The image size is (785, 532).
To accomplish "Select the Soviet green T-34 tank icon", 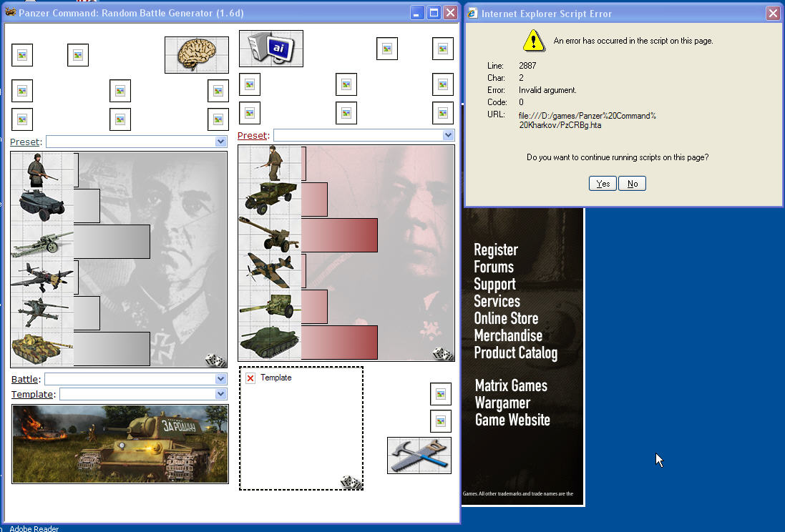I will [x=270, y=343].
